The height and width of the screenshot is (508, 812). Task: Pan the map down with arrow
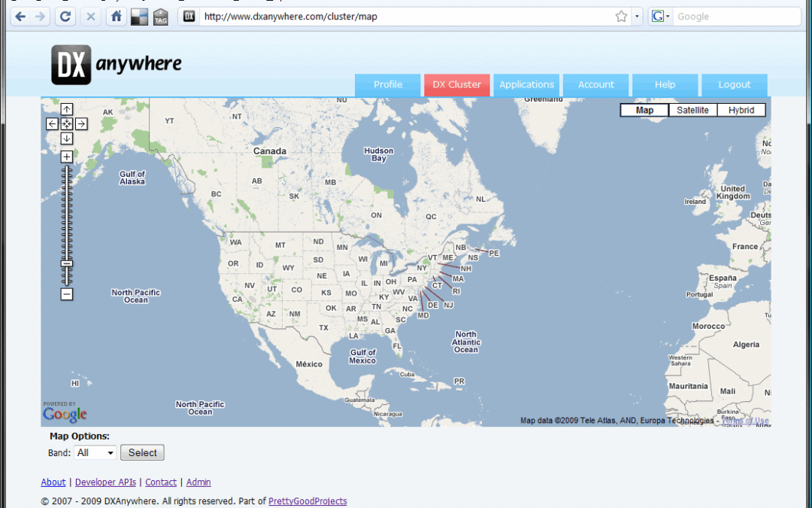tap(67, 138)
